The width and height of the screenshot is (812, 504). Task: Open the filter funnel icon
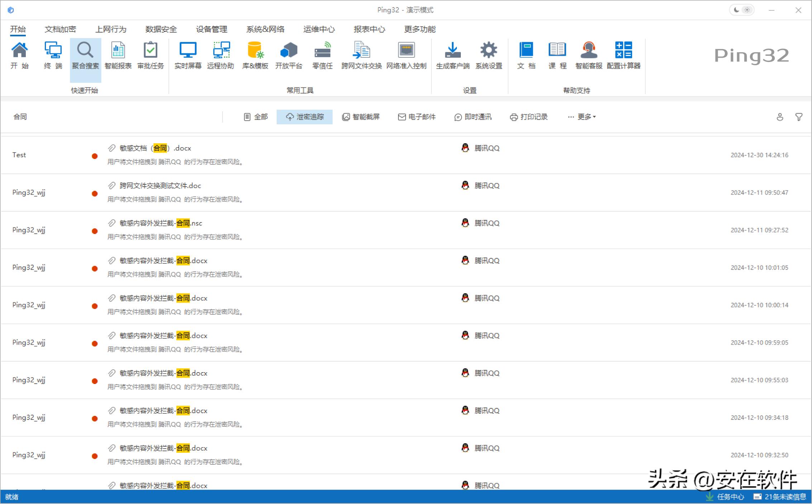[799, 117]
